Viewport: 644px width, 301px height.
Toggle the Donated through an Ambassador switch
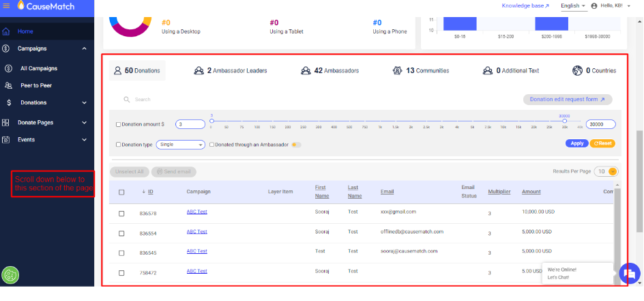click(296, 145)
